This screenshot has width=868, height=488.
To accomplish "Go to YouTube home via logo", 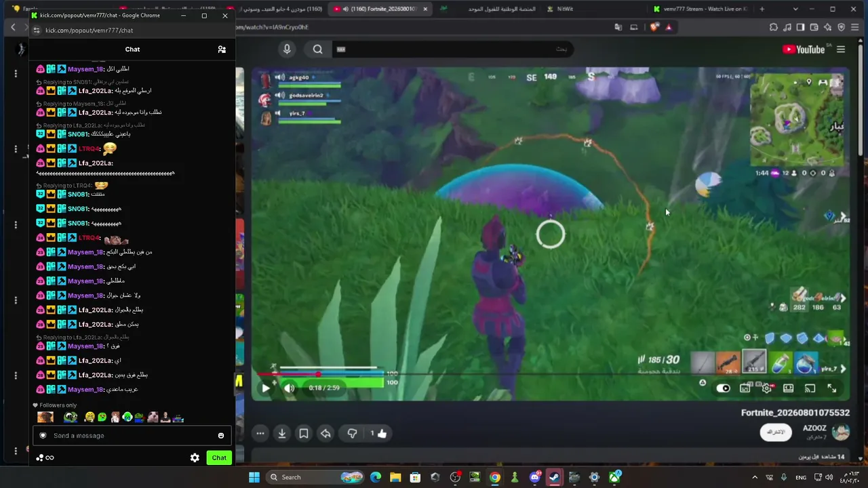I will click(x=804, y=49).
